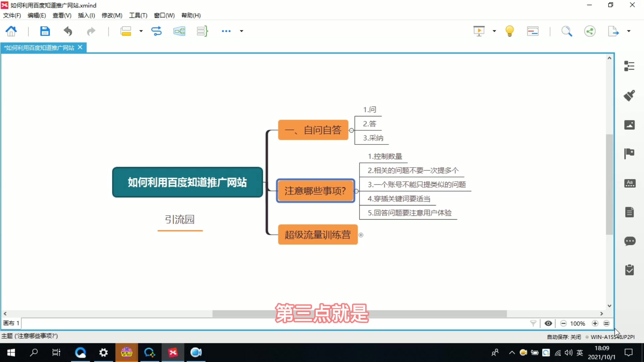Zoom in with the plus button
Viewport: 644px width, 362px height.
(x=595, y=323)
